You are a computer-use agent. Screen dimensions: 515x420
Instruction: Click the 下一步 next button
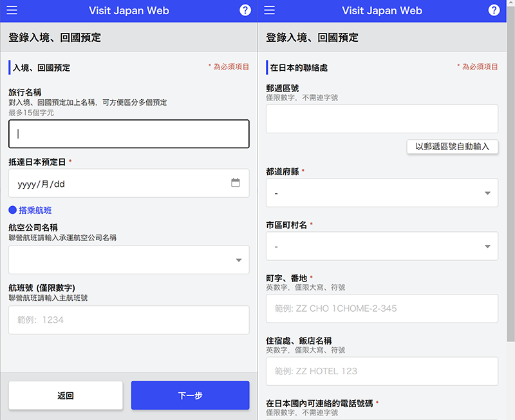190,396
